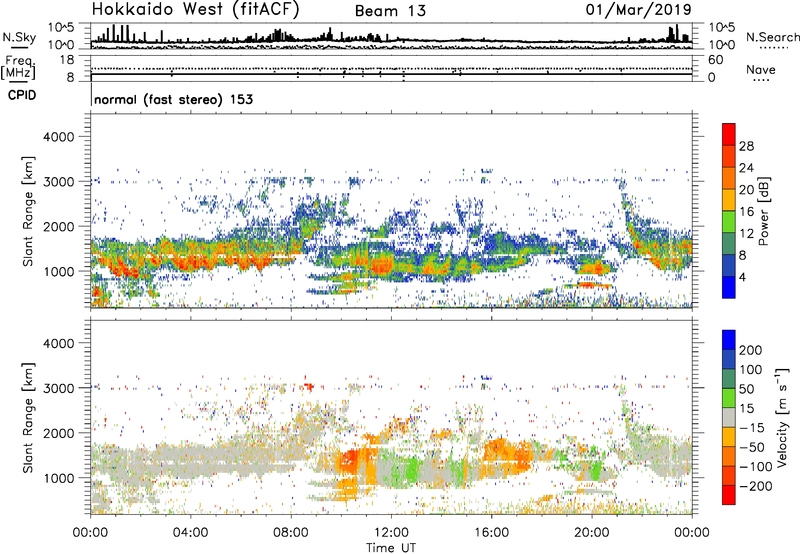Click the '-50' tick on velocity colorbar

751,447
